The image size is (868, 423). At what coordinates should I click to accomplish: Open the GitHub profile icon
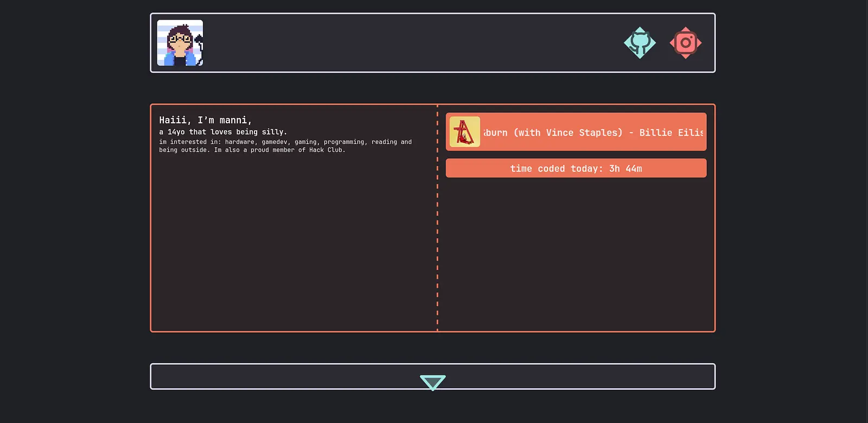[x=640, y=42]
